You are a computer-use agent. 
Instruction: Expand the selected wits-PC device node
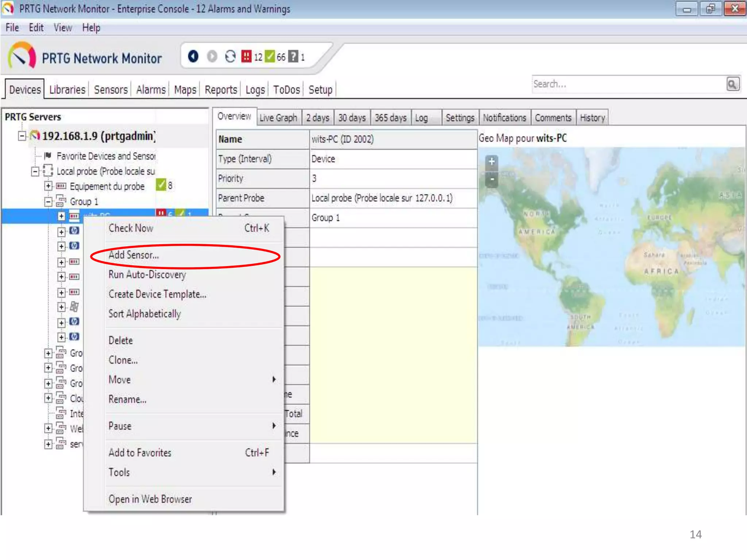pyautogui.click(x=61, y=216)
